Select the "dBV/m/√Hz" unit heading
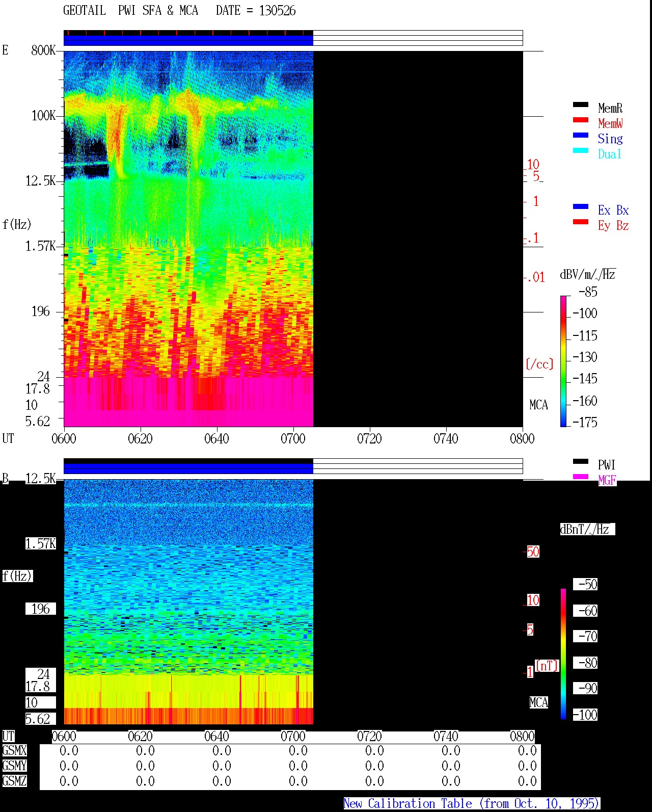 588,274
